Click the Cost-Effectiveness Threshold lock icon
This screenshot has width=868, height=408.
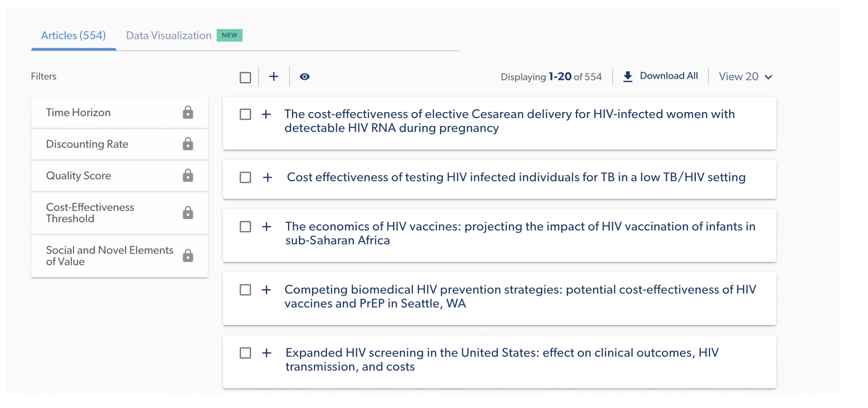coord(188,213)
